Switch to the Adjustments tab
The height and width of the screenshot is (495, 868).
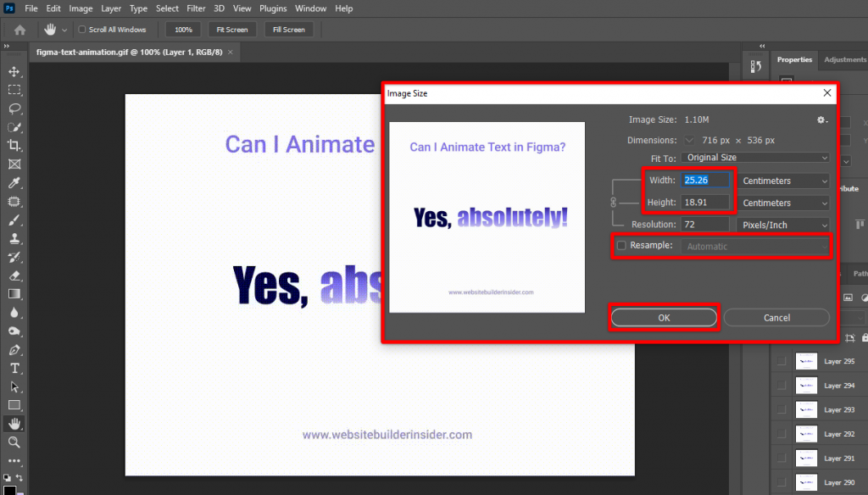click(x=844, y=59)
